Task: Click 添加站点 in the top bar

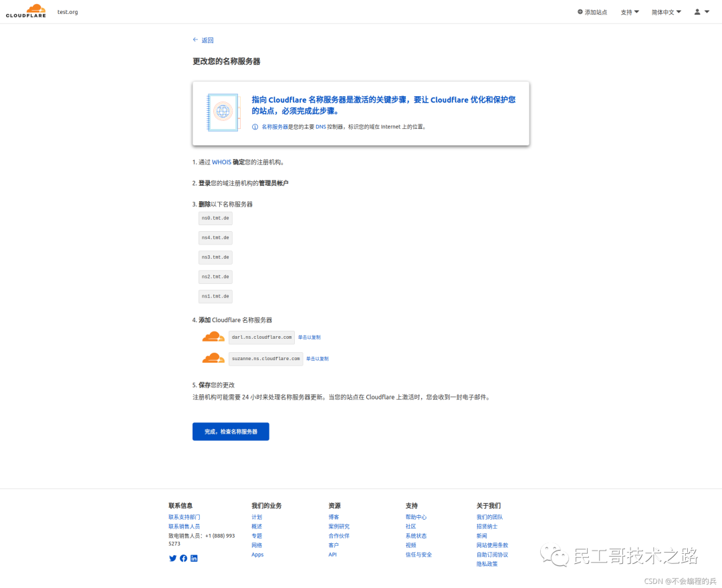Action: tap(592, 12)
